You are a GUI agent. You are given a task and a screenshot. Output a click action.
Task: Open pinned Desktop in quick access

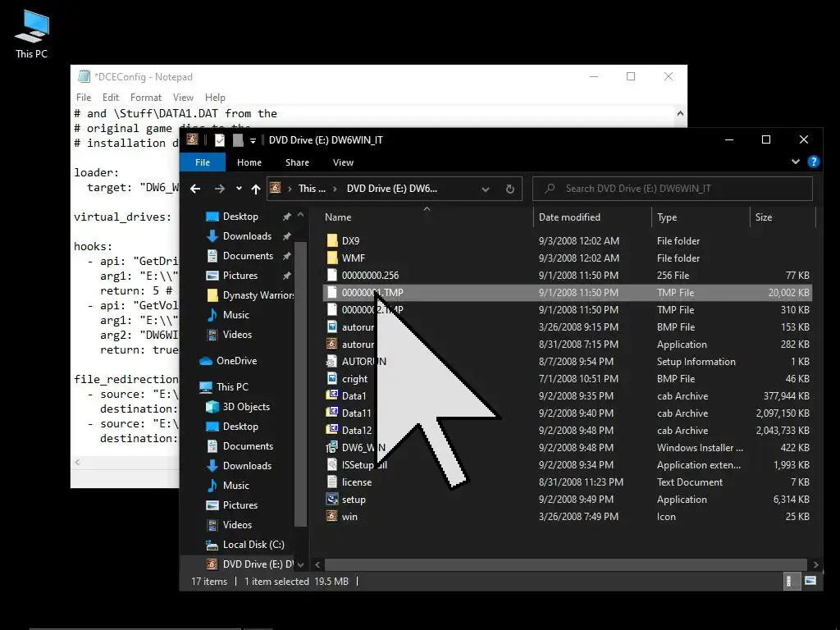coord(240,217)
